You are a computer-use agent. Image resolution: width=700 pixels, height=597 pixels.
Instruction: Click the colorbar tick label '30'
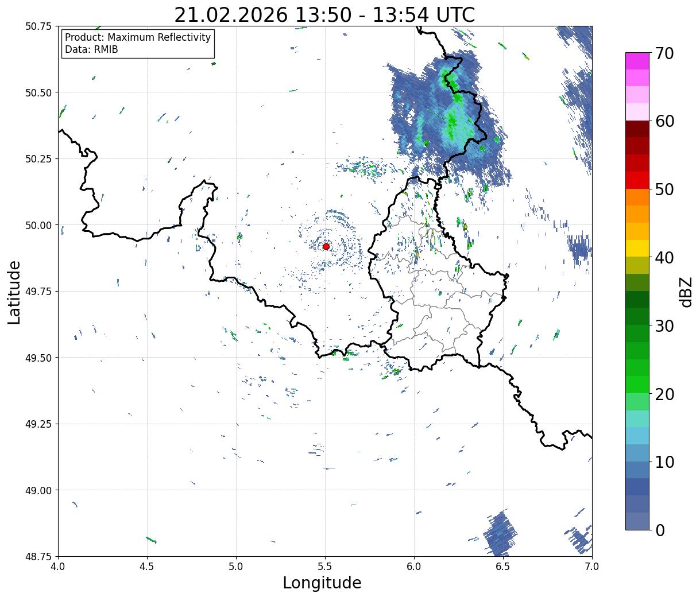click(664, 326)
